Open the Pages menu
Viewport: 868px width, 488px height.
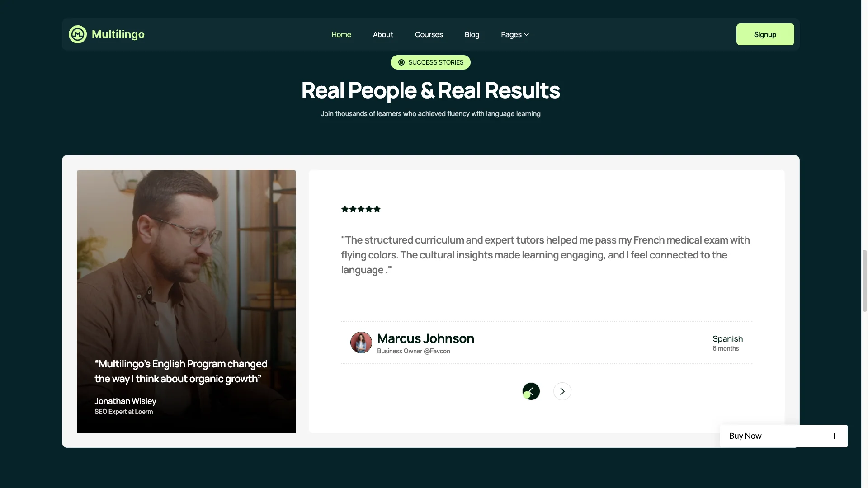(515, 34)
